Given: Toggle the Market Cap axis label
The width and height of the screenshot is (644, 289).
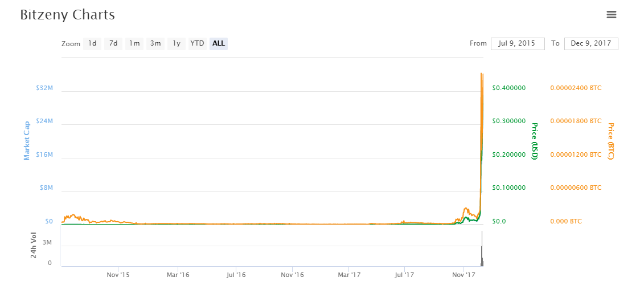Looking at the screenshot, I should click(27, 140).
